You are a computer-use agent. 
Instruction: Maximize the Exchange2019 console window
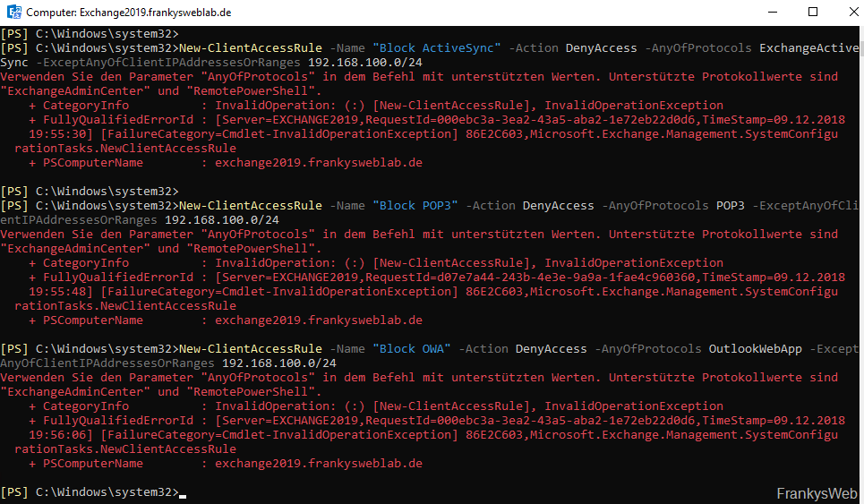[x=813, y=13]
